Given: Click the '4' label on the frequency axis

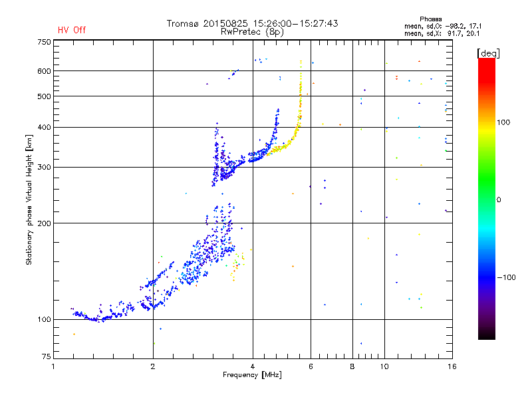Looking at the screenshot, I should pyautogui.click(x=253, y=366).
